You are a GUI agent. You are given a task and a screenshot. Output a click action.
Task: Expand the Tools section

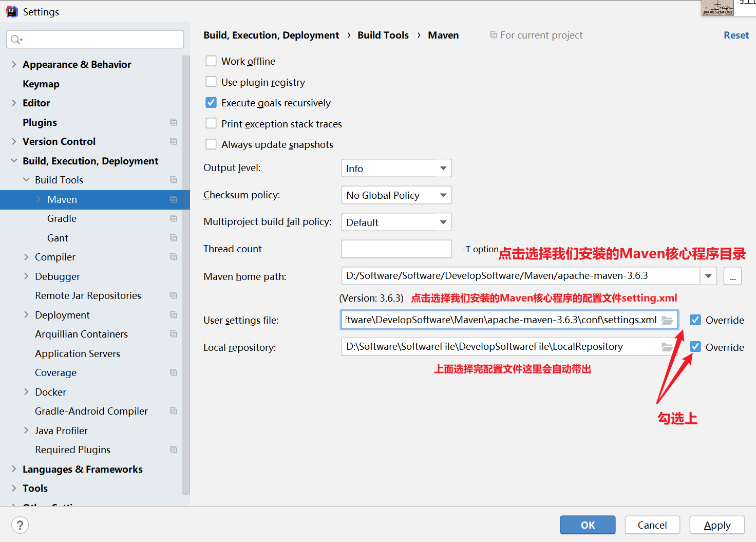(14, 488)
